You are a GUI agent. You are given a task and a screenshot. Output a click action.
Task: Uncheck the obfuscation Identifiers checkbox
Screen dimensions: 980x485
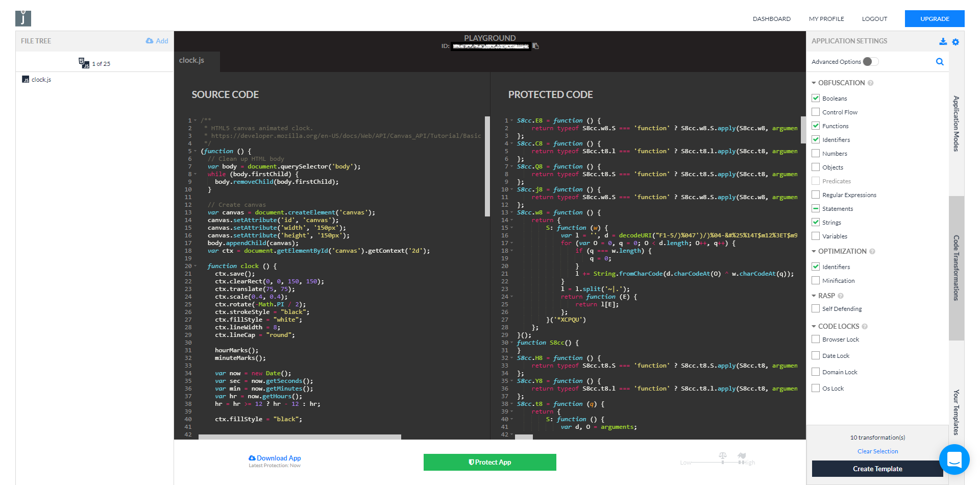click(x=816, y=139)
